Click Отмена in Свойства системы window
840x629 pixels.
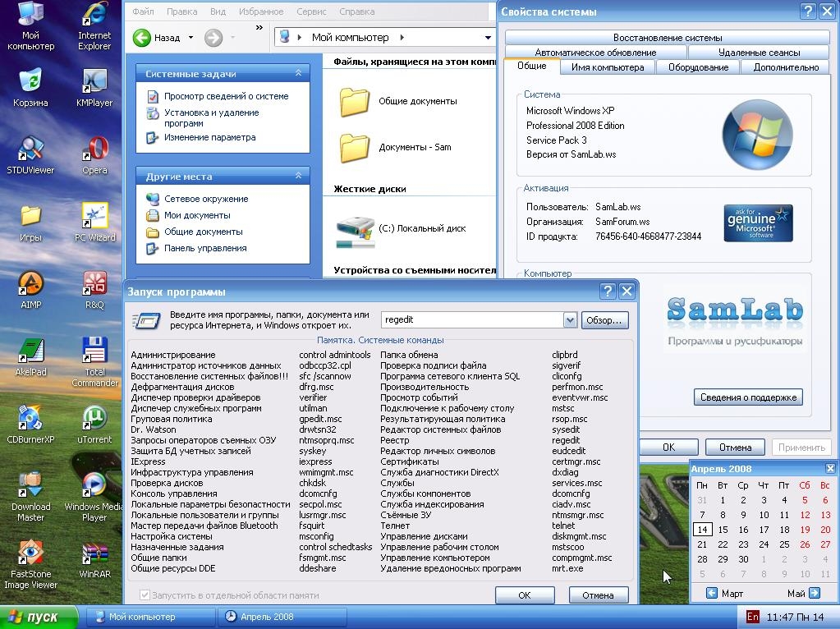pyautogui.click(x=735, y=447)
